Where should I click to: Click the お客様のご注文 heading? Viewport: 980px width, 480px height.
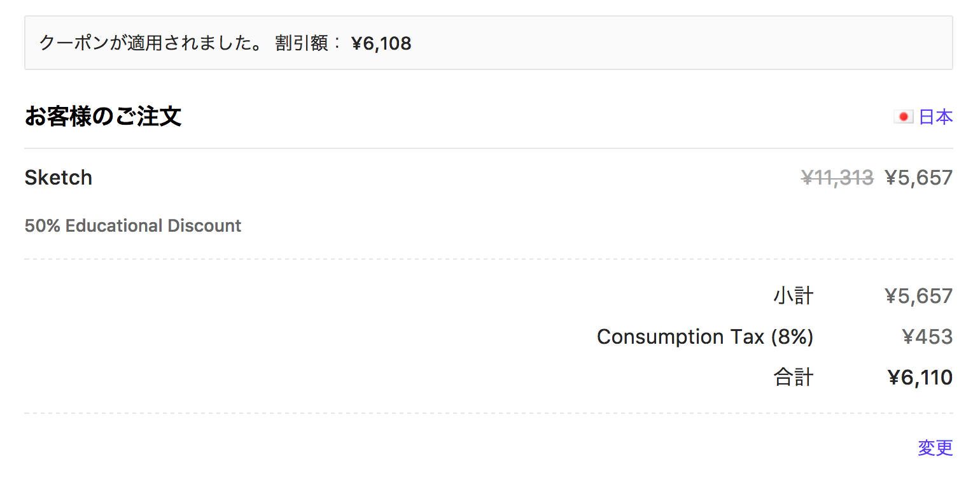[103, 116]
